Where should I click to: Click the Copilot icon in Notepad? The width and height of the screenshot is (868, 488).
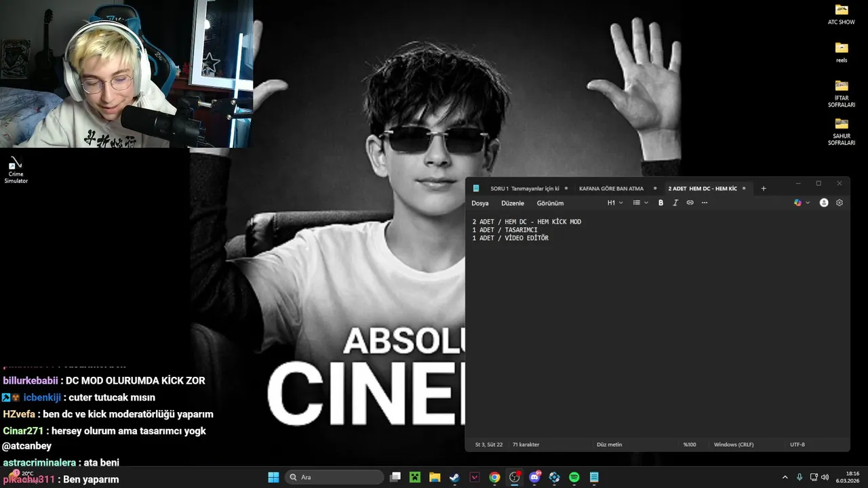click(x=797, y=203)
